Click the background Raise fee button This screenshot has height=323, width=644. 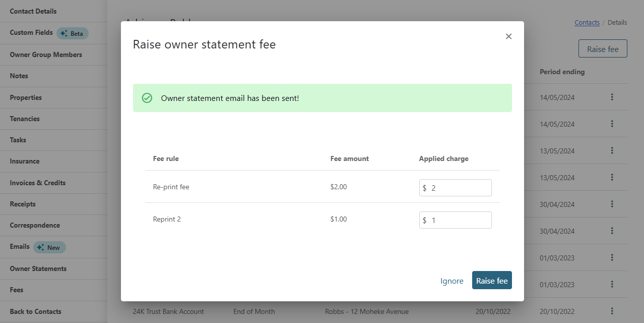[602, 49]
